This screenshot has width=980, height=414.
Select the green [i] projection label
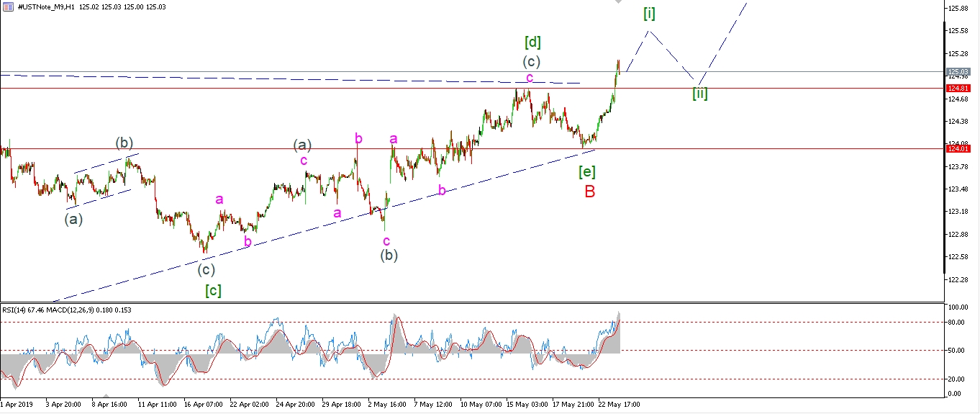[x=649, y=13]
